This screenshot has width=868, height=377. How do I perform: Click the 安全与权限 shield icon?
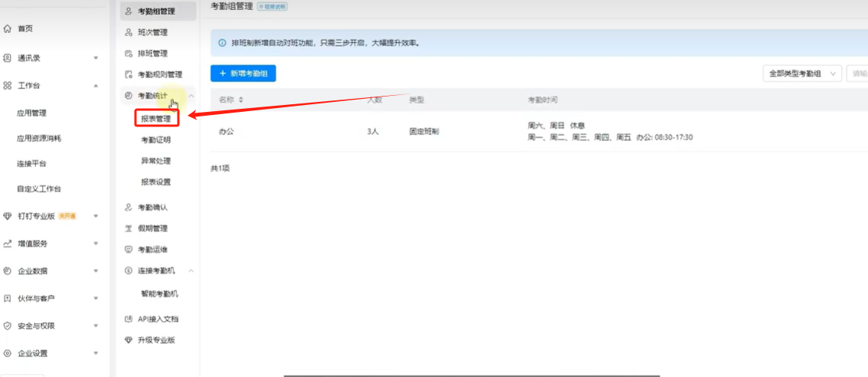(x=7, y=326)
